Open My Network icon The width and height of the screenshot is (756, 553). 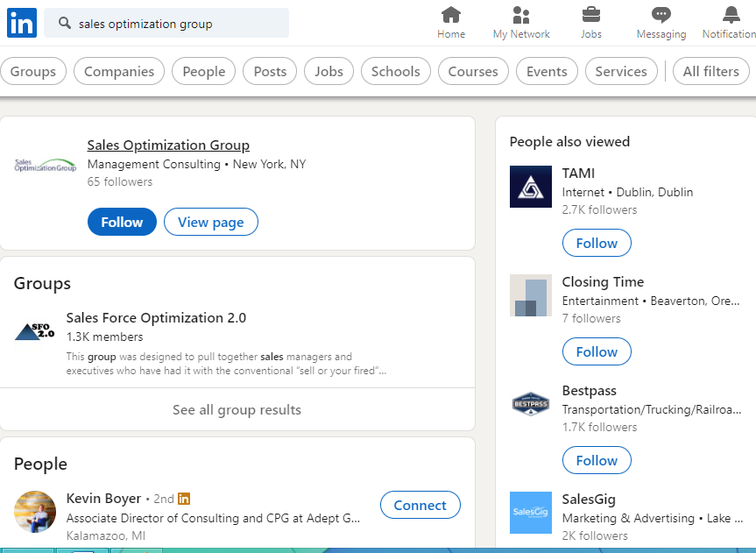520,15
